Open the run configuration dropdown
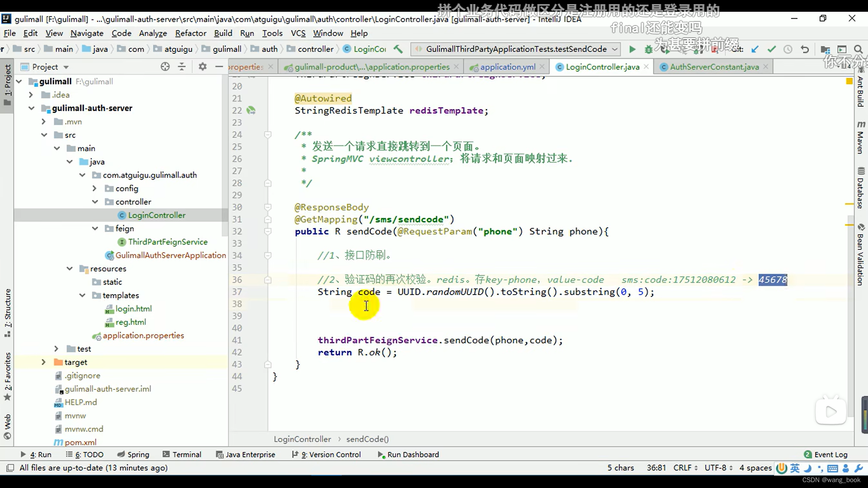The width and height of the screenshot is (868, 488). click(515, 49)
